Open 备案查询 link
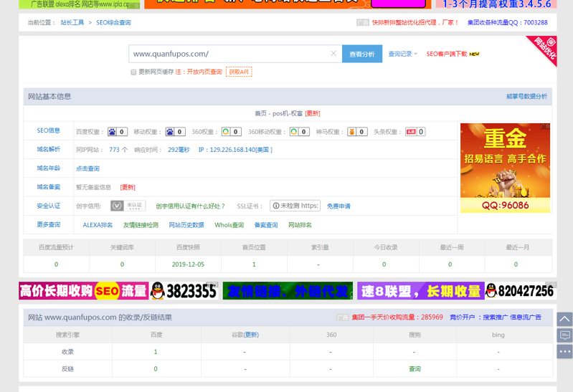 pos(266,225)
